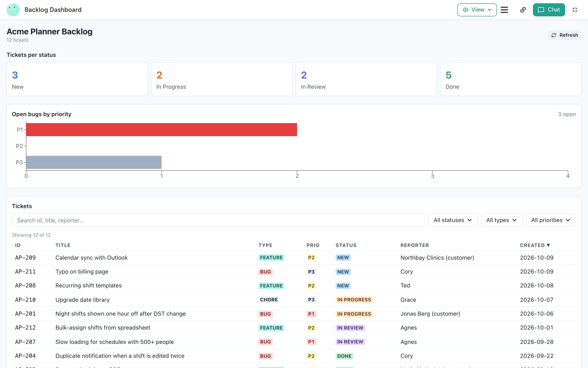Click reporter 'Northbay Clinics (customer)'

click(x=437, y=258)
